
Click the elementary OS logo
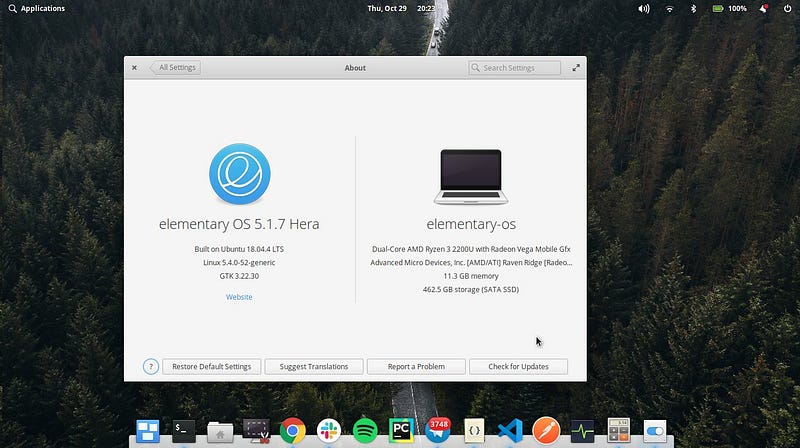(239, 174)
